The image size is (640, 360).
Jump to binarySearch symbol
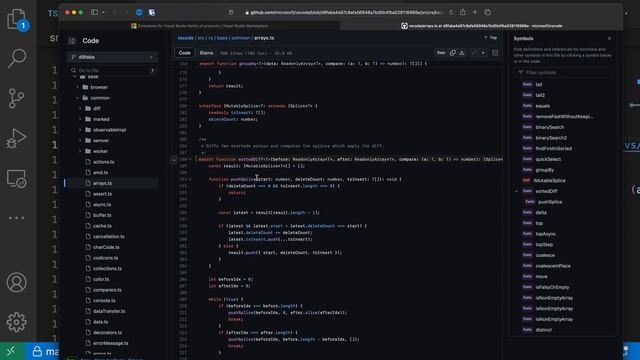549,127
